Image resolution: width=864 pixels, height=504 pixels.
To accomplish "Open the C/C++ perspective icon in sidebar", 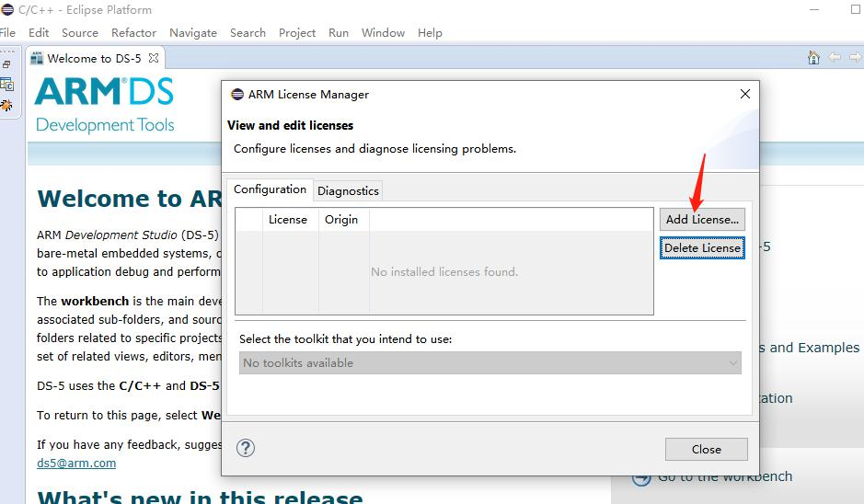I will click(x=6, y=85).
